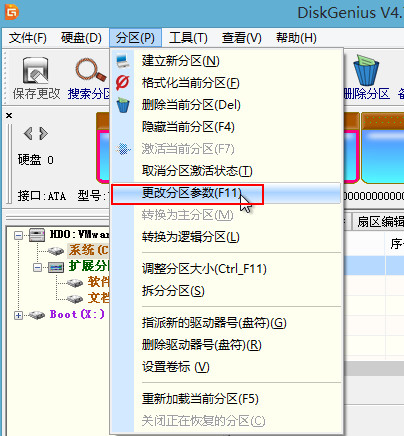Select the Boot (X:) drive in tree
Viewport: 404px width, 436px height.
point(77,314)
